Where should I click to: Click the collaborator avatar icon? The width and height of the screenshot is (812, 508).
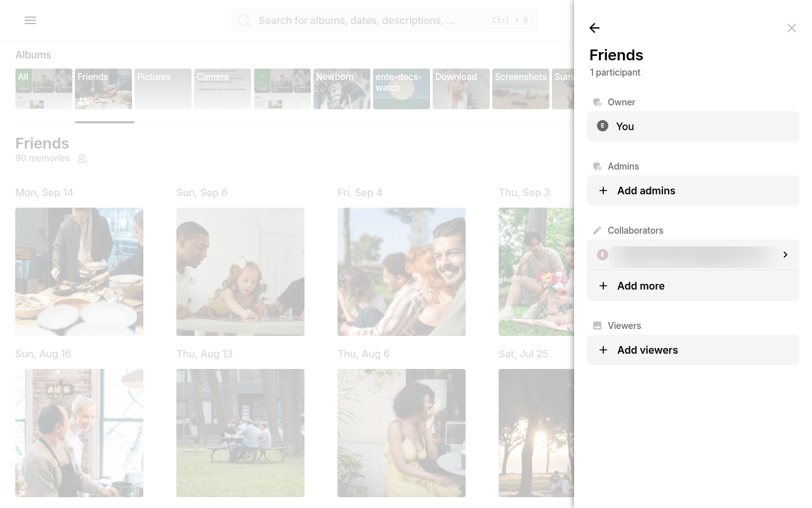(x=603, y=255)
